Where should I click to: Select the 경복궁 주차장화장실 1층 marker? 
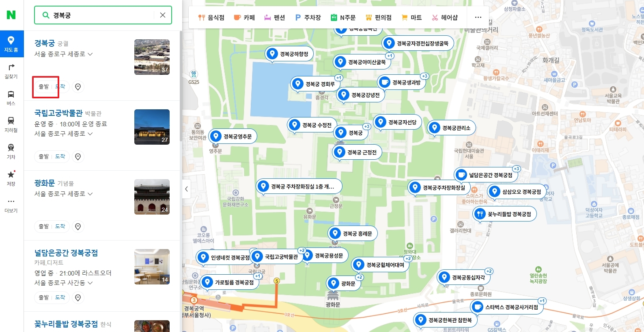299,187
